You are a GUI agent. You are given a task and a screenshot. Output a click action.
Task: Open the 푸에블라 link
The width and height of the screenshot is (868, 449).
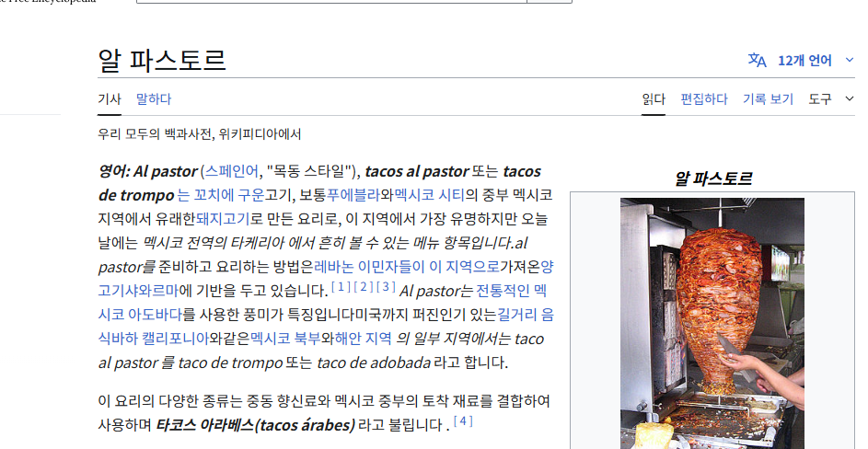click(x=353, y=195)
